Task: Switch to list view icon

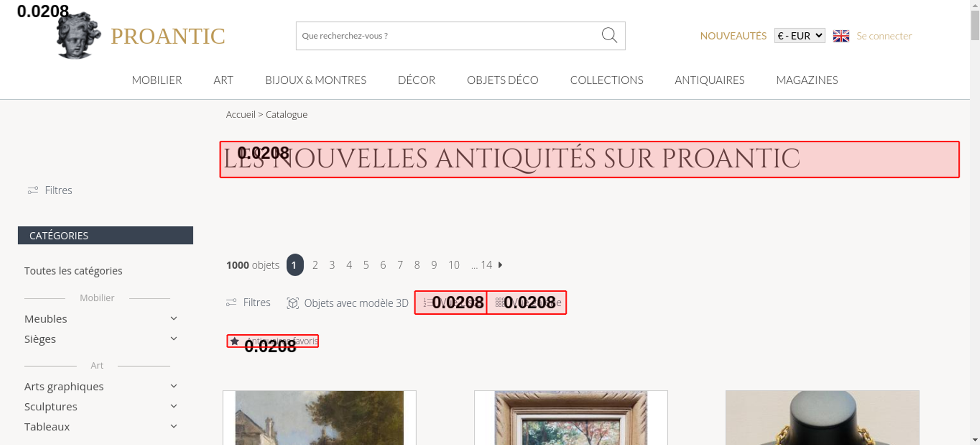Action: 427,302
